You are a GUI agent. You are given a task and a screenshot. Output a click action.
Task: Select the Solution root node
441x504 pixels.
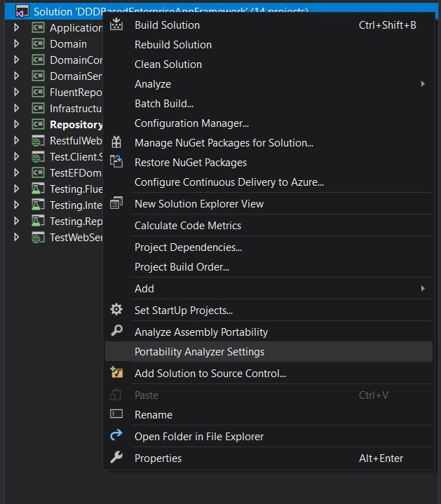tap(63, 12)
